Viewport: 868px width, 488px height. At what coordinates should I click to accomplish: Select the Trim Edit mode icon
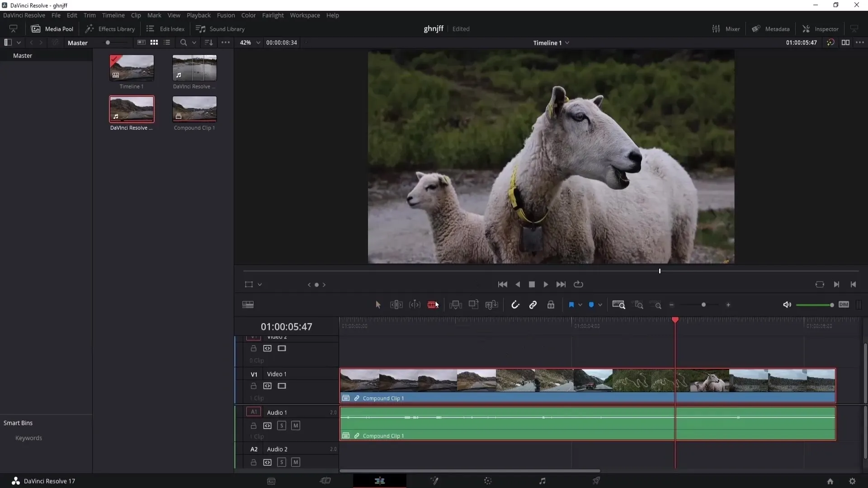pos(396,305)
